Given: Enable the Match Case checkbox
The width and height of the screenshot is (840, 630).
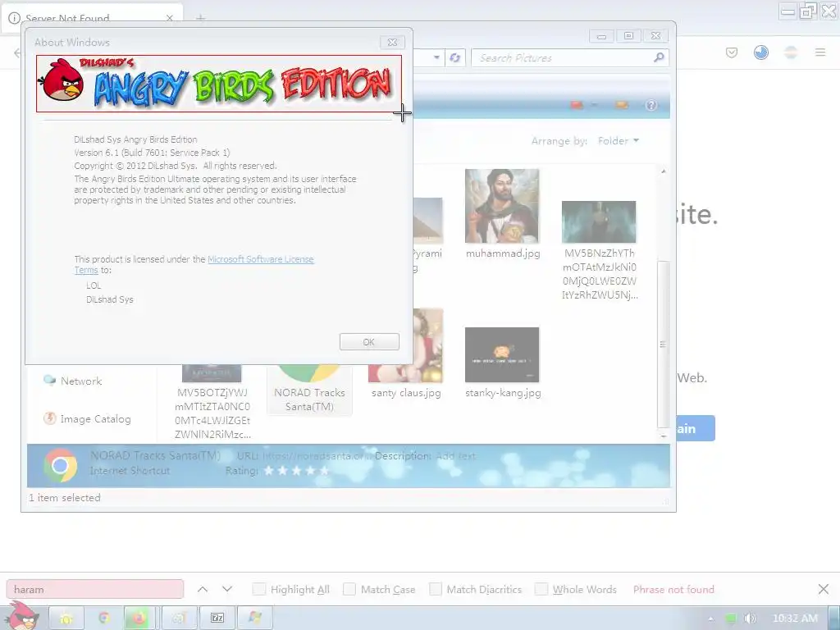Looking at the screenshot, I should [349, 589].
